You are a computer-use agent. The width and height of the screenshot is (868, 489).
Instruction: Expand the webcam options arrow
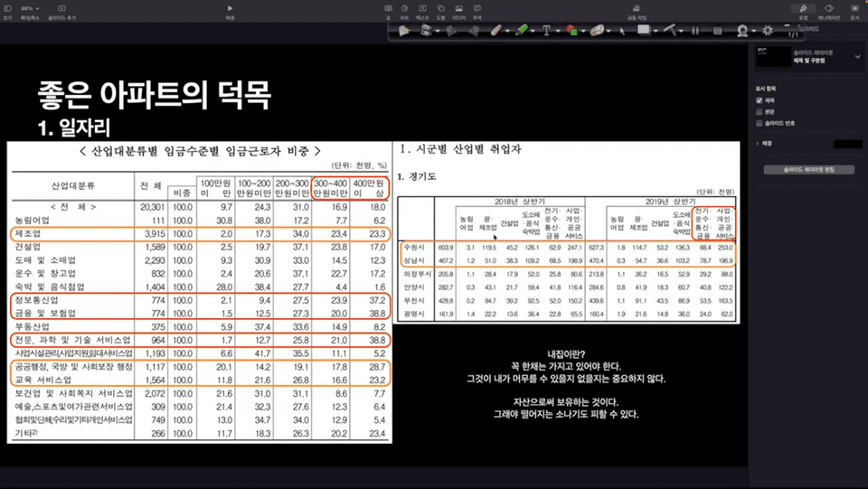754,32
